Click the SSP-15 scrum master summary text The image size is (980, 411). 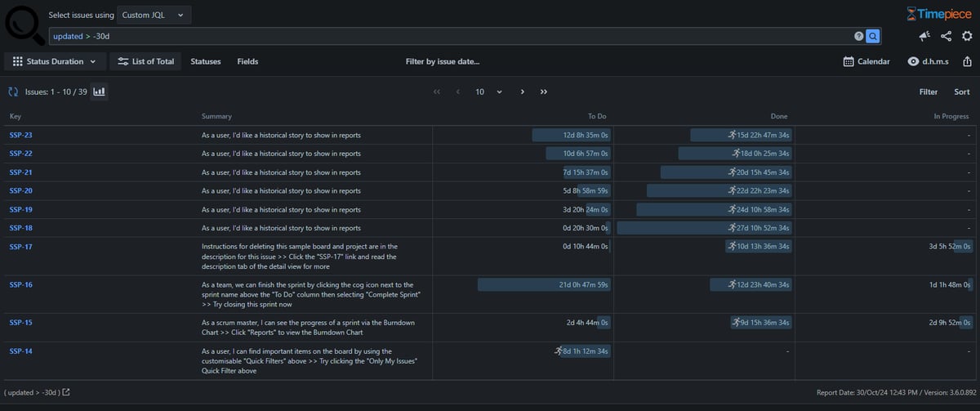coord(309,328)
